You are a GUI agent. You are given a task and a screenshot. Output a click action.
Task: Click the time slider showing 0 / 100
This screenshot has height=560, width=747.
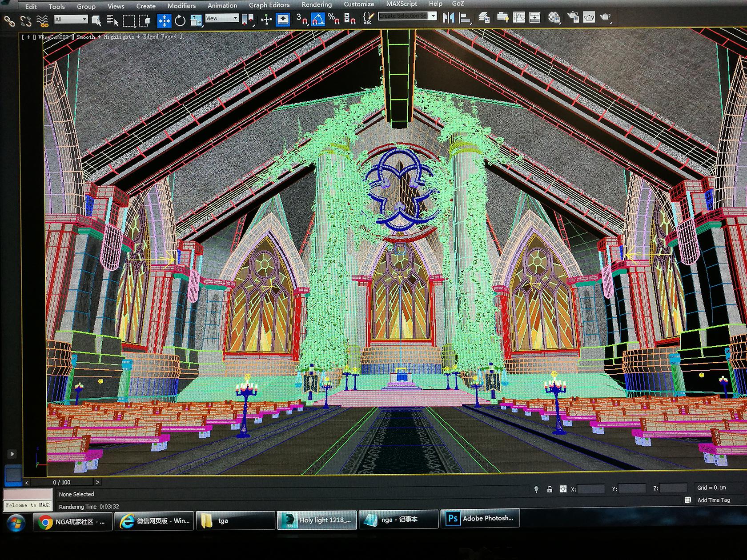pyautogui.click(x=61, y=482)
